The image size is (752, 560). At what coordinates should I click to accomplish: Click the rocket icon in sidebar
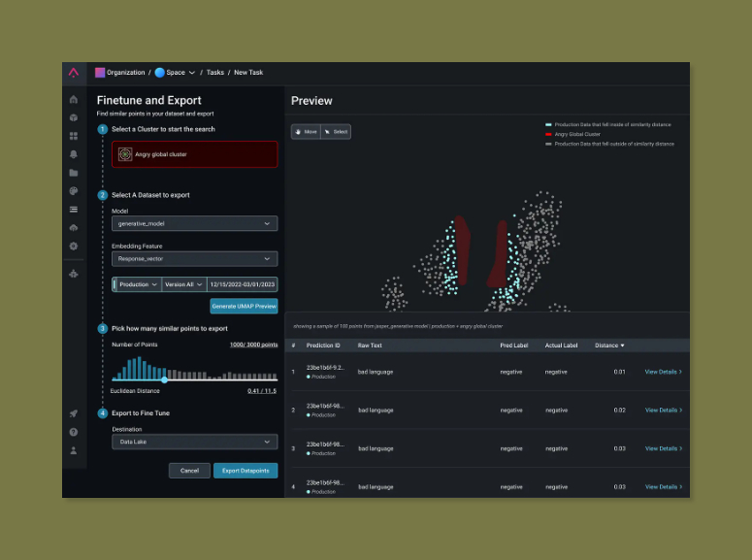(74, 413)
